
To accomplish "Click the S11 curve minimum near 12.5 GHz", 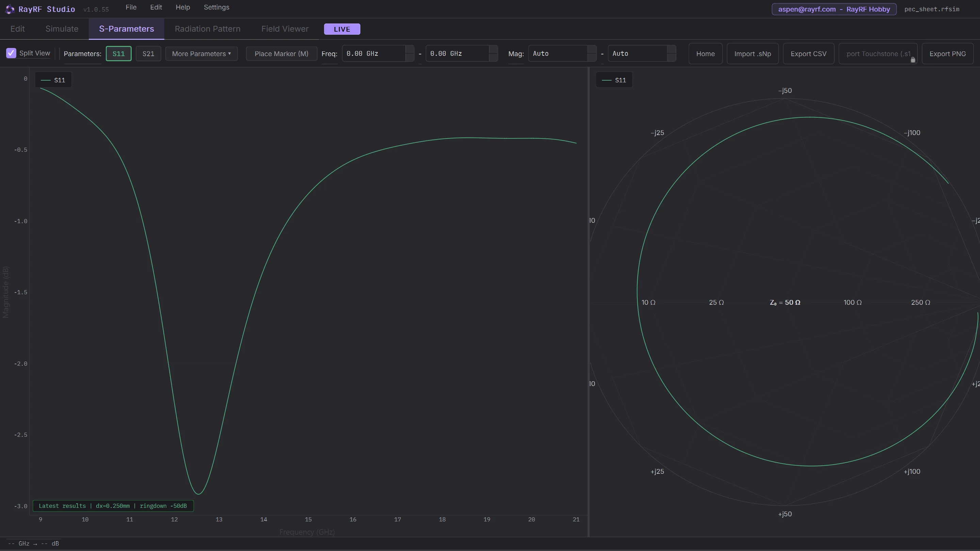I will [x=198, y=494].
